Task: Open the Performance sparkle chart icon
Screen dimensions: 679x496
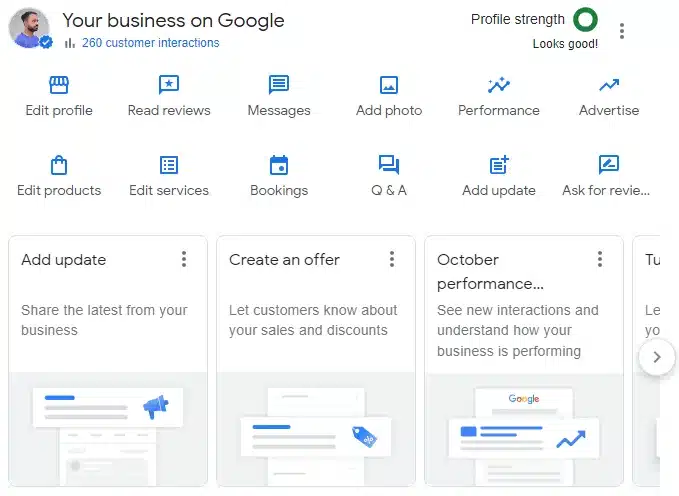Action: pyautogui.click(x=499, y=85)
